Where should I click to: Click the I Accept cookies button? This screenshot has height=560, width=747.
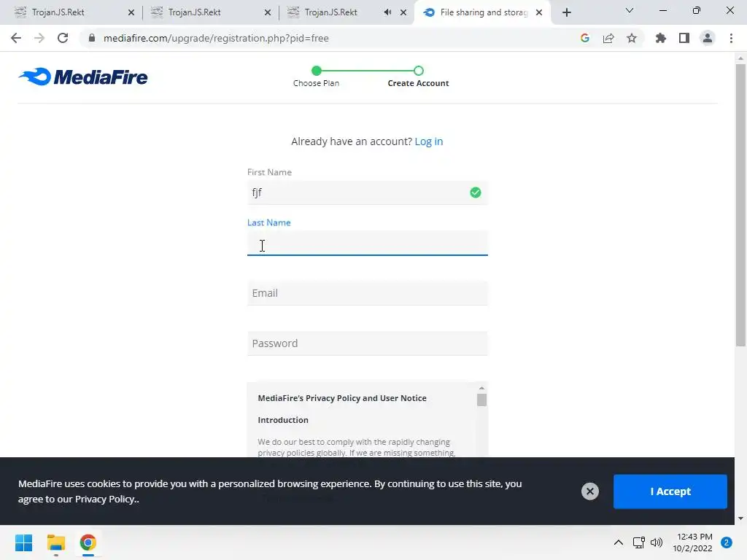(x=670, y=491)
